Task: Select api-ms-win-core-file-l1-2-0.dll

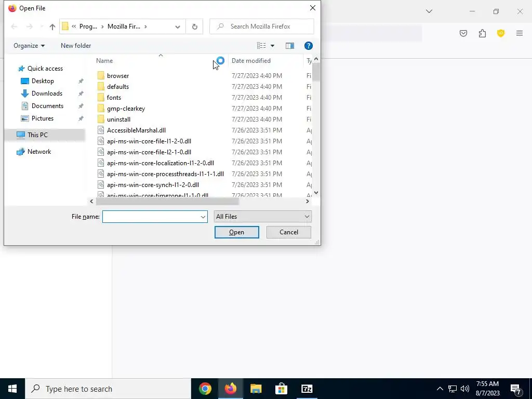Action: (x=149, y=141)
